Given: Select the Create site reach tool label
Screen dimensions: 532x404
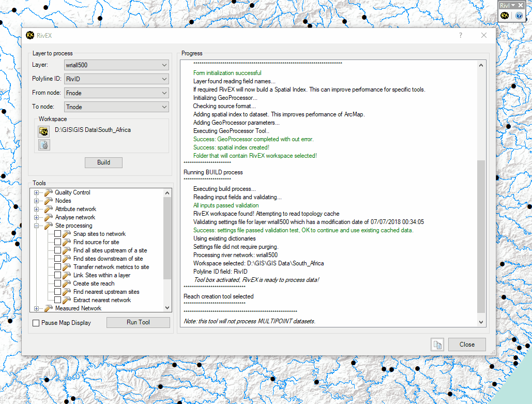Looking at the screenshot, I should [x=94, y=283].
